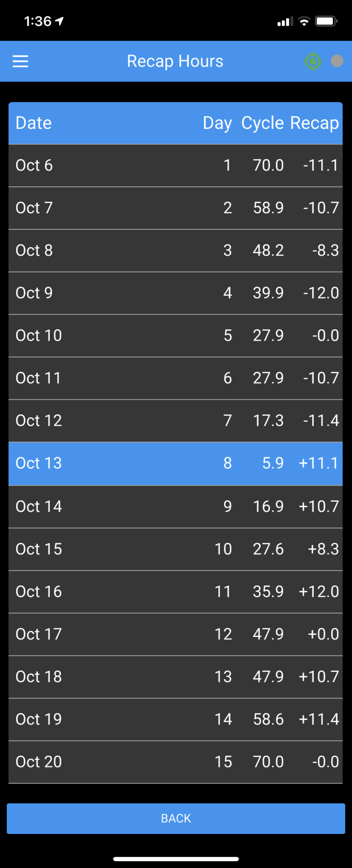Tap the Day column header
Screen dimensions: 352x868
pos(217,123)
